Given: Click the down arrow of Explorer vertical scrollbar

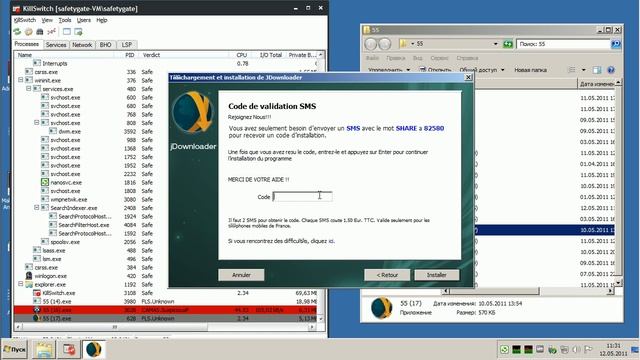Looking at the screenshot, I should pos(618,282).
